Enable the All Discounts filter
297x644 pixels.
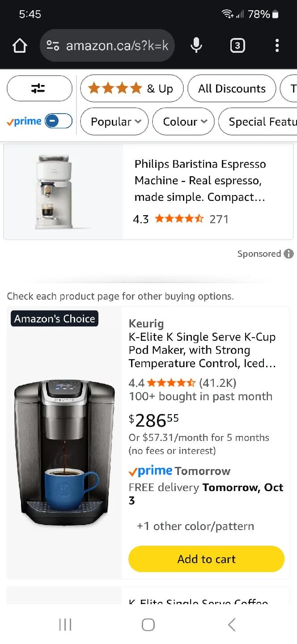(232, 88)
